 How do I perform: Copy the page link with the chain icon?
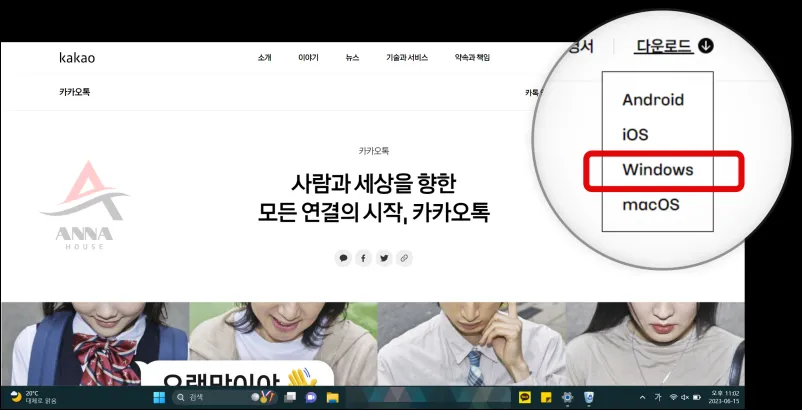coord(404,258)
